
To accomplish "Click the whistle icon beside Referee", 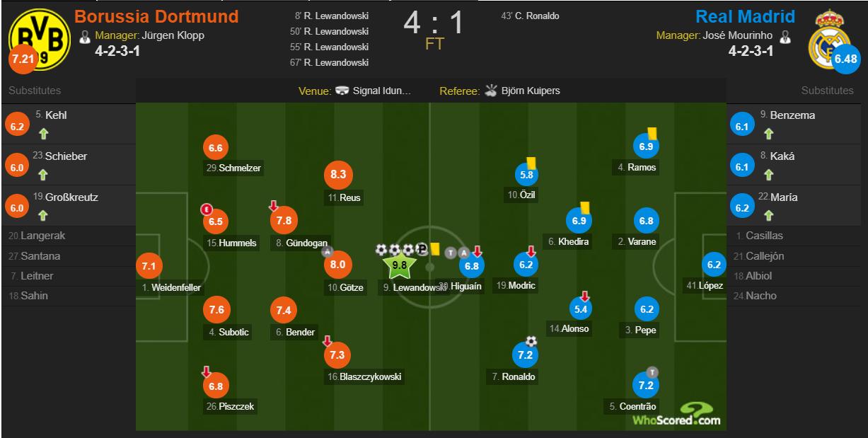I will click(x=492, y=91).
